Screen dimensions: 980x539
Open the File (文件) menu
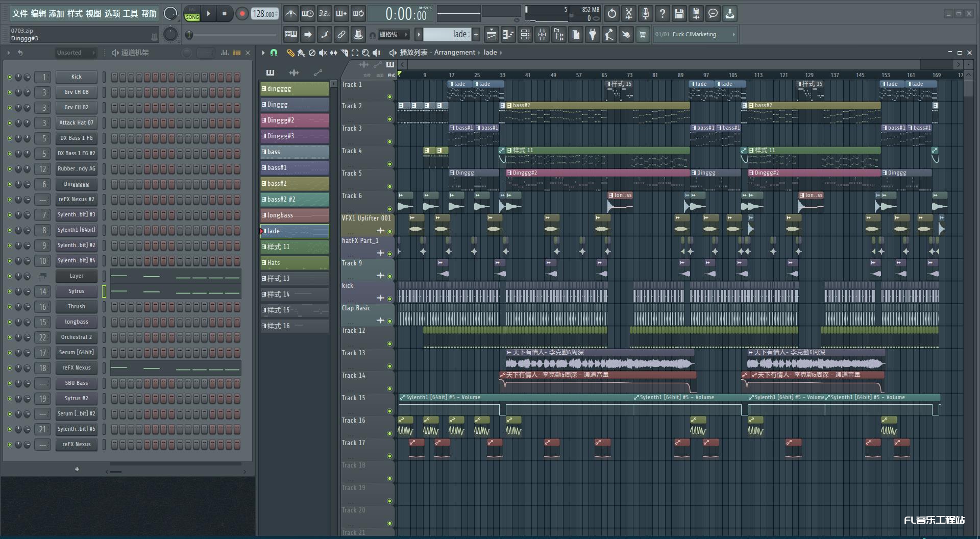(19, 14)
